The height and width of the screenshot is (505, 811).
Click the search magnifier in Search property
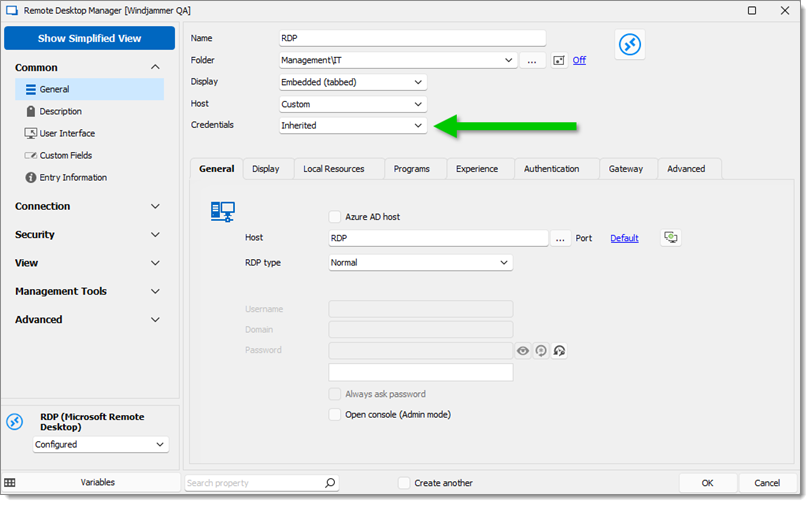(330, 483)
